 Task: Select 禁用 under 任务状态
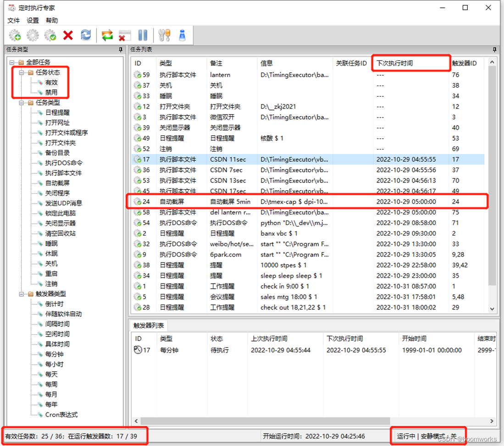click(x=51, y=93)
